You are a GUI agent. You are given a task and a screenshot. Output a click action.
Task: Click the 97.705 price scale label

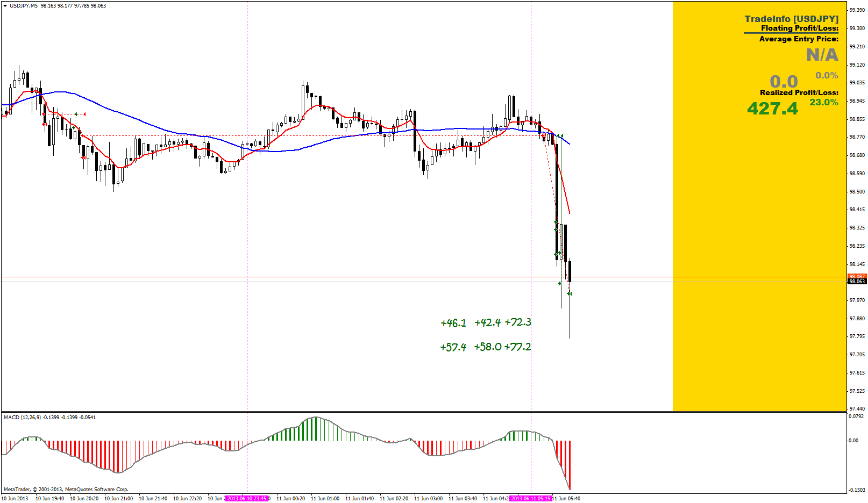857,355
